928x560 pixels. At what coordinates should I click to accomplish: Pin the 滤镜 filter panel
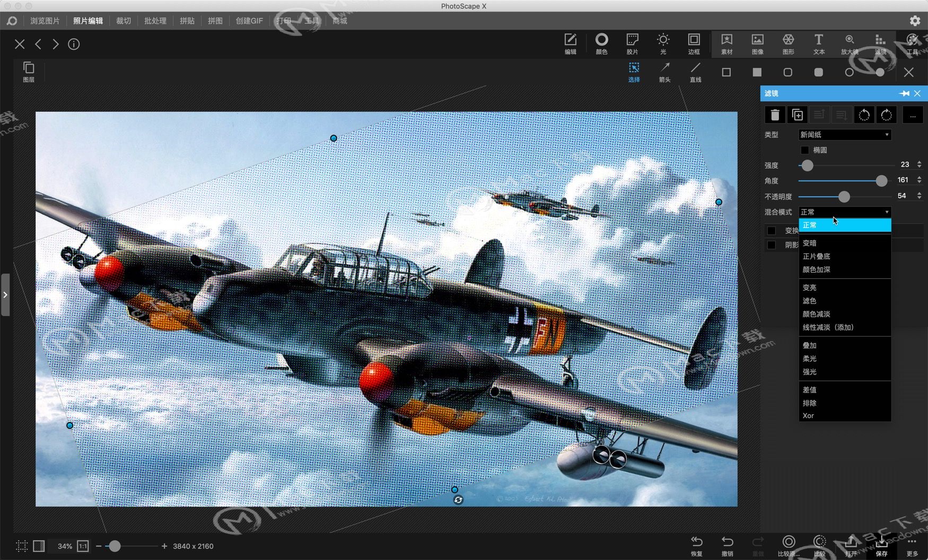click(904, 93)
